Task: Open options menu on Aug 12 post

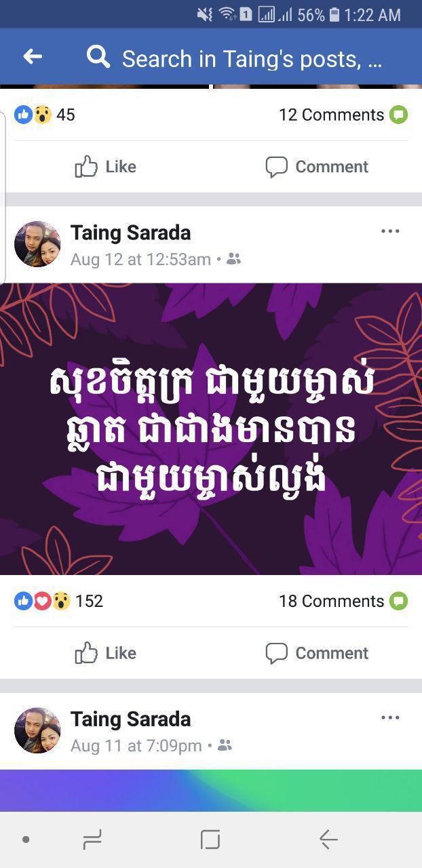Action: point(390,231)
